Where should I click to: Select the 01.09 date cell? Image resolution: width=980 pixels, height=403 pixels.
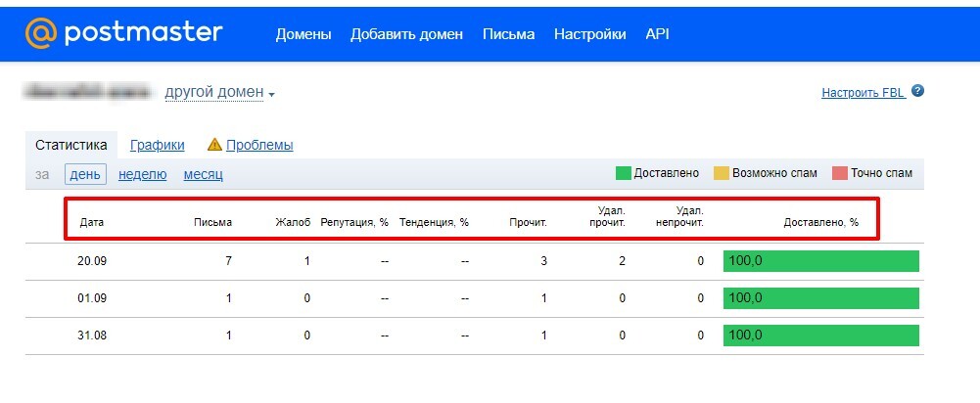point(92,298)
